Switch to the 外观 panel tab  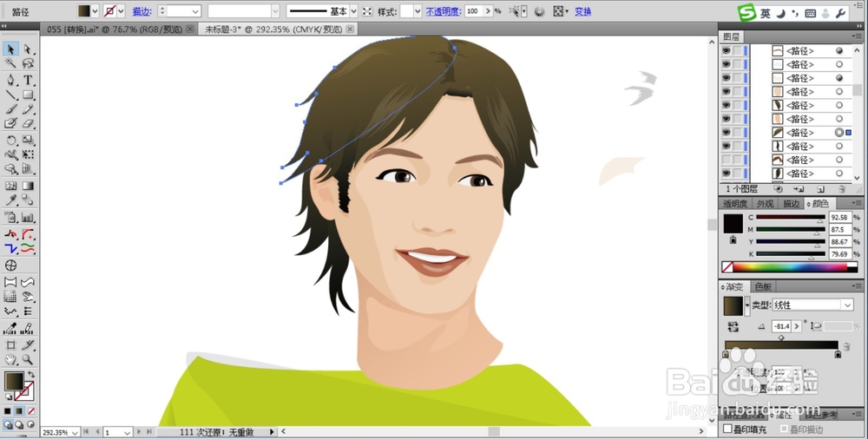tap(765, 204)
